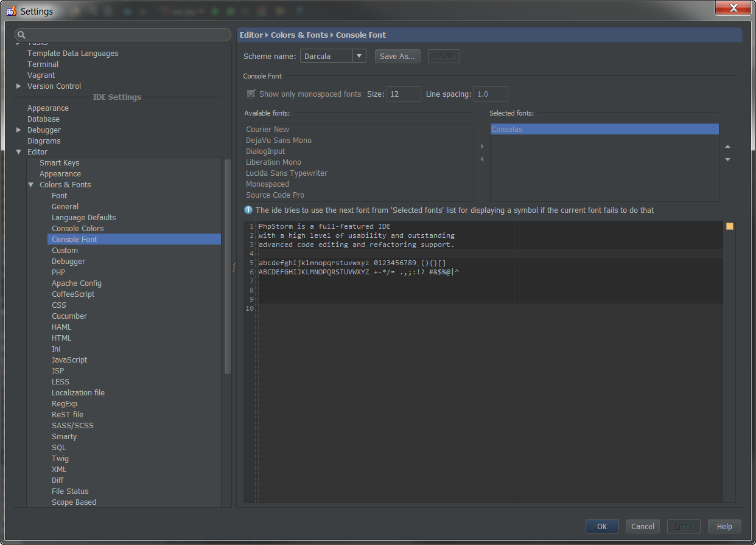Move selected font up with up arrow
Image resolution: width=756 pixels, height=545 pixels.
(727, 147)
